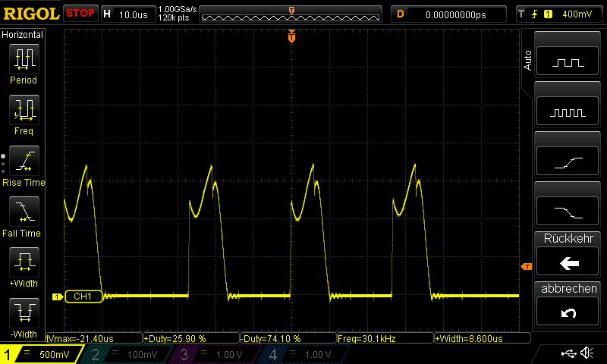607x364 pixels.
Task: Click the trigger level 400mV readout
Action: (577, 14)
